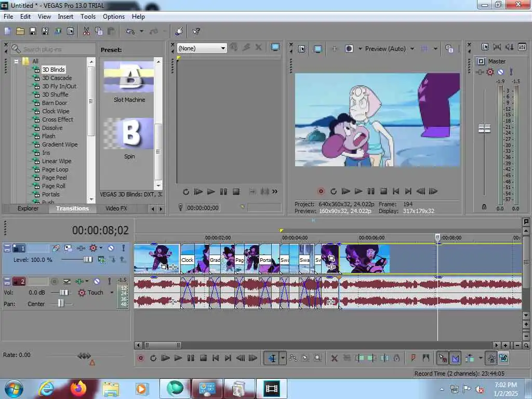Click the Mixer Dim Output icon

pyautogui.click(x=509, y=47)
